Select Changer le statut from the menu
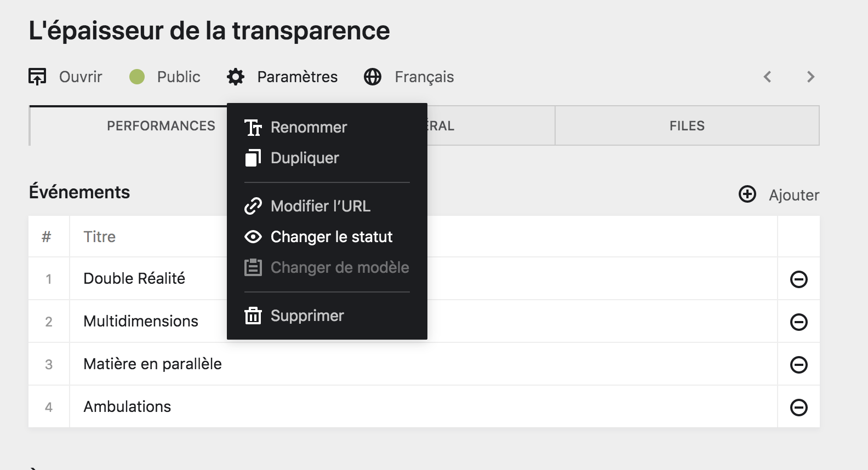Viewport: 868px width, 470px height. (332, 237)
